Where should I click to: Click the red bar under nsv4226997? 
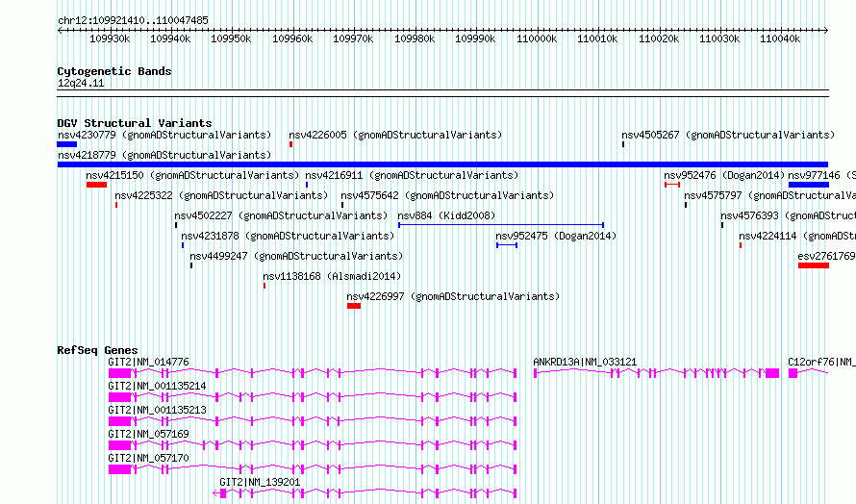(x=354, y=306)
